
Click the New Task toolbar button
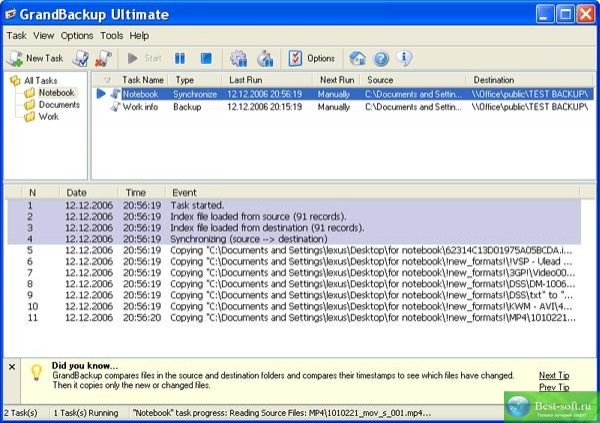coord(35,58)
